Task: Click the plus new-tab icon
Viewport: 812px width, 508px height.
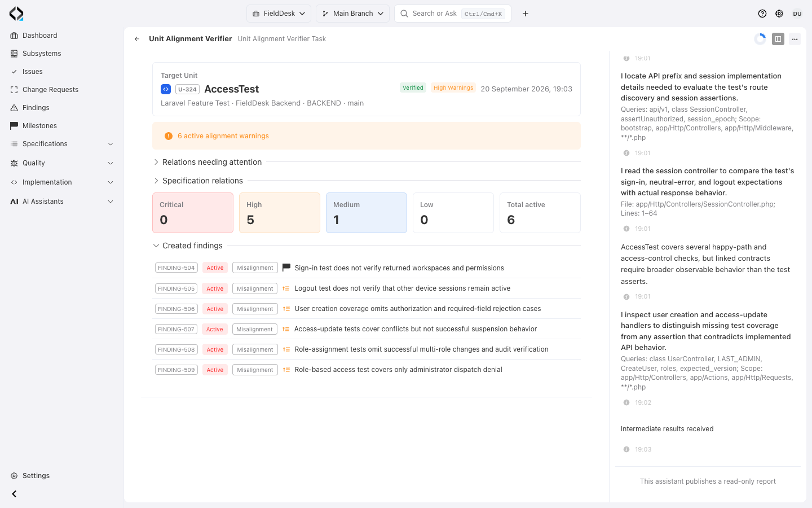Action: point(526,14)
